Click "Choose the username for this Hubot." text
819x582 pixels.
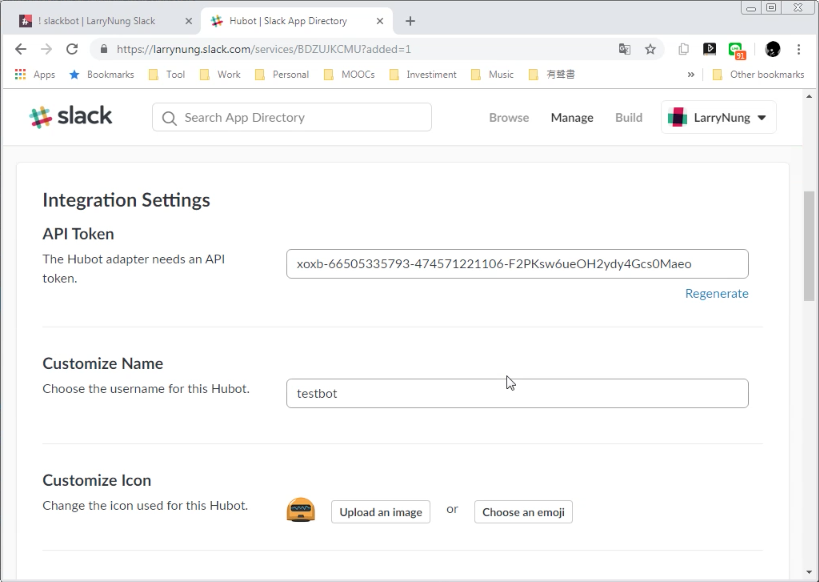146,389
